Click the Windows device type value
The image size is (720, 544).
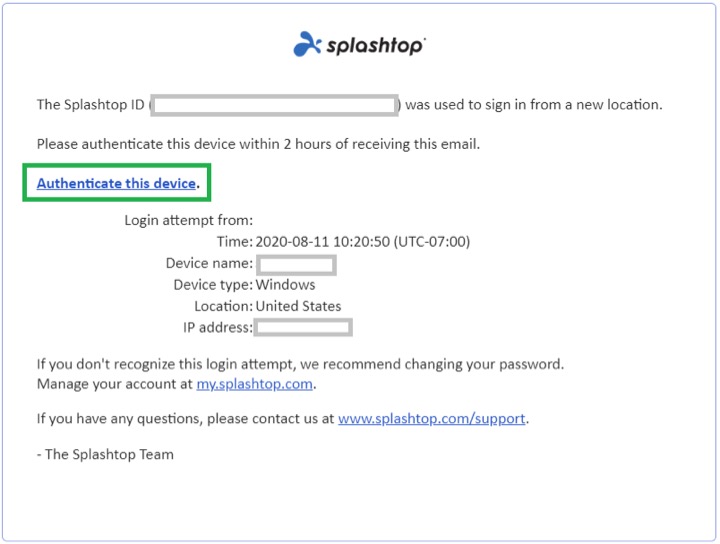[x=285, y=285]
